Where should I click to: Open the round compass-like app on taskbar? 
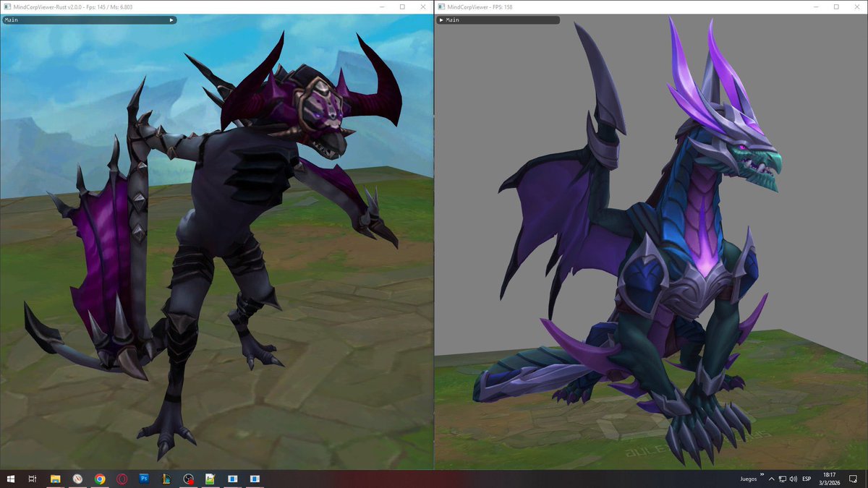(x=77, y=479)
